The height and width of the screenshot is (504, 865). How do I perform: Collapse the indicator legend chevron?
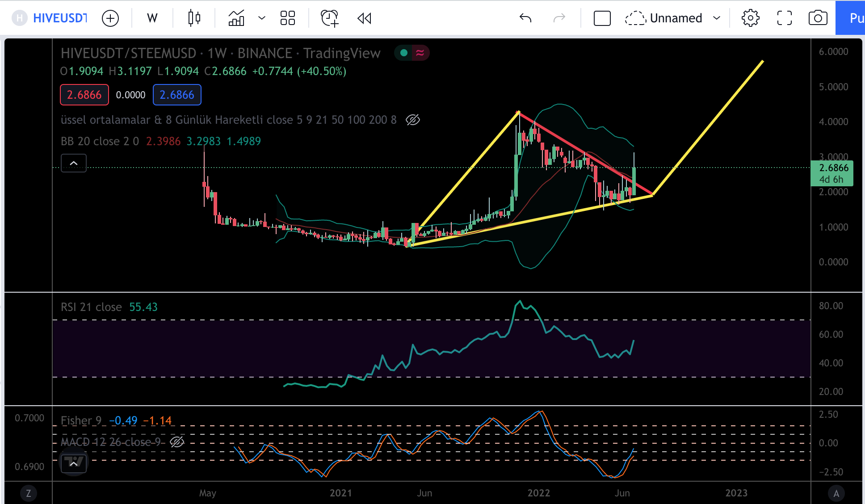(74, 163)
